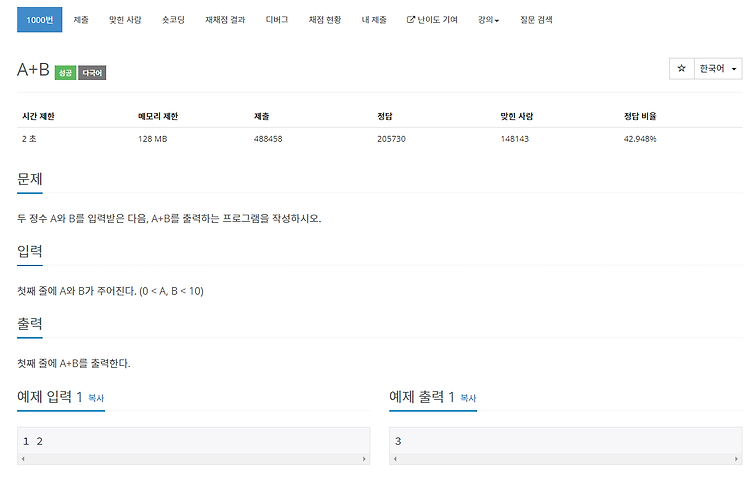Click the star favorite icon
The width and height of the screenshot is (750, 477).
[682, 68]
